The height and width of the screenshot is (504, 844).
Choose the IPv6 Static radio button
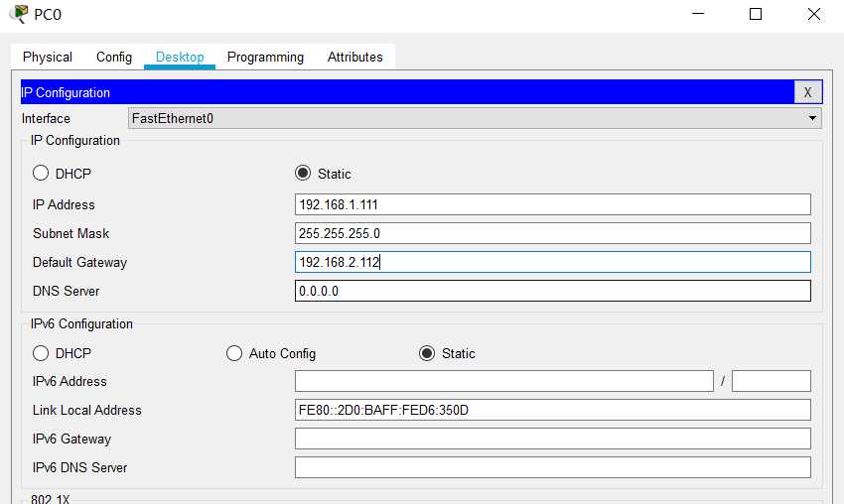point(427,353)
